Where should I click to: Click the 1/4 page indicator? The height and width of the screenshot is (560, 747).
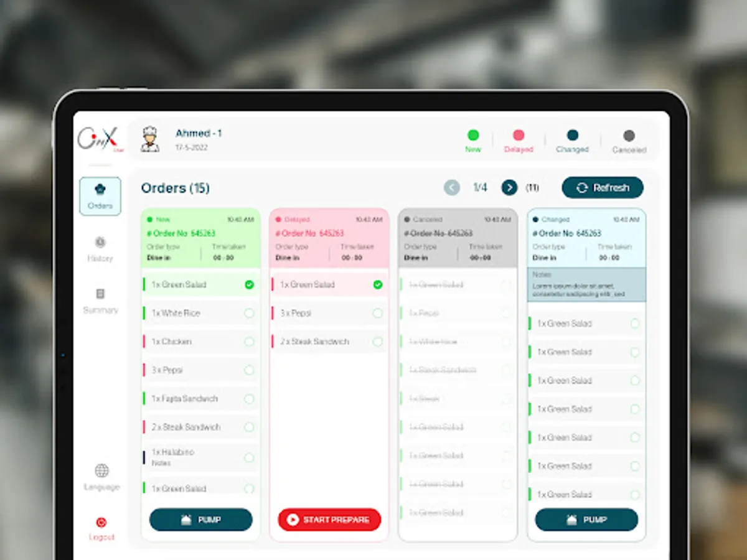[481, 187]
